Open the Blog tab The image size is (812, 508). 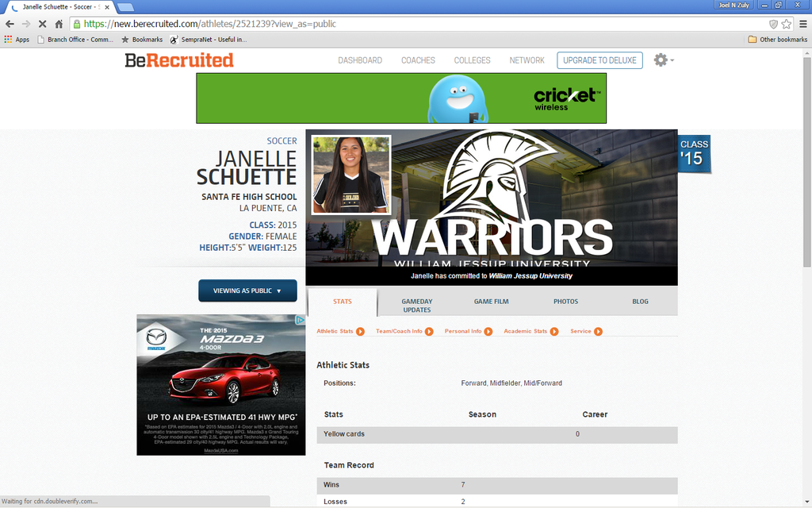(x=640, y=302)
